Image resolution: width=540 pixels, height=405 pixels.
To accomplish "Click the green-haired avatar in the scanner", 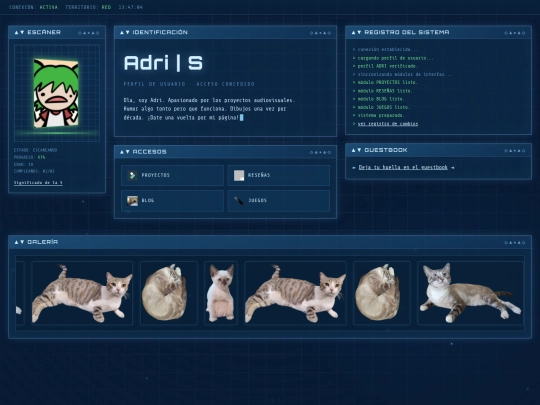I will point(56,93).
